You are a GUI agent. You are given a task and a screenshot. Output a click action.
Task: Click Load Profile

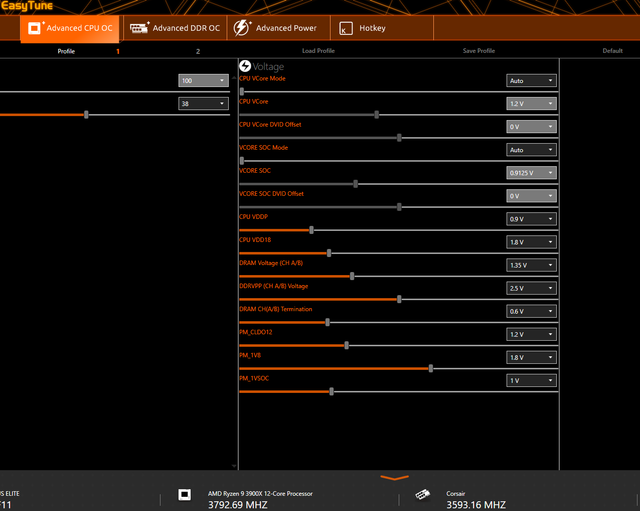(318, 51)
